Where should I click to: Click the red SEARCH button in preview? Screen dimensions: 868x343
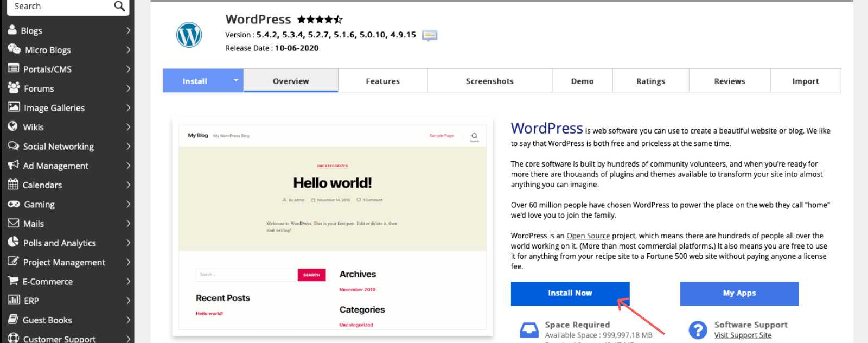point(311,275)
